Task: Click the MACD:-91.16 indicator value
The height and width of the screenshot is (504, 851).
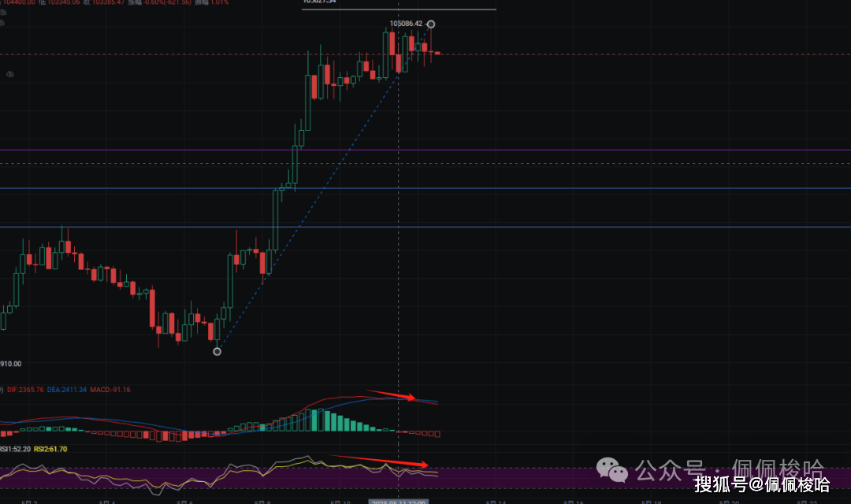Action: pyautogui.click(x=110, y=390)
